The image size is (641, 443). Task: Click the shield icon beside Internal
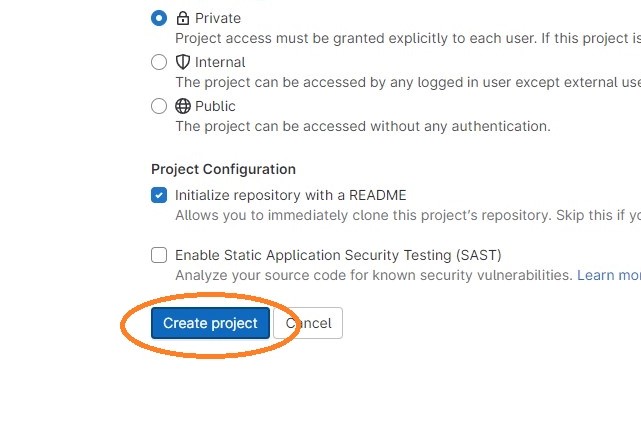click(x=183, y=62)
